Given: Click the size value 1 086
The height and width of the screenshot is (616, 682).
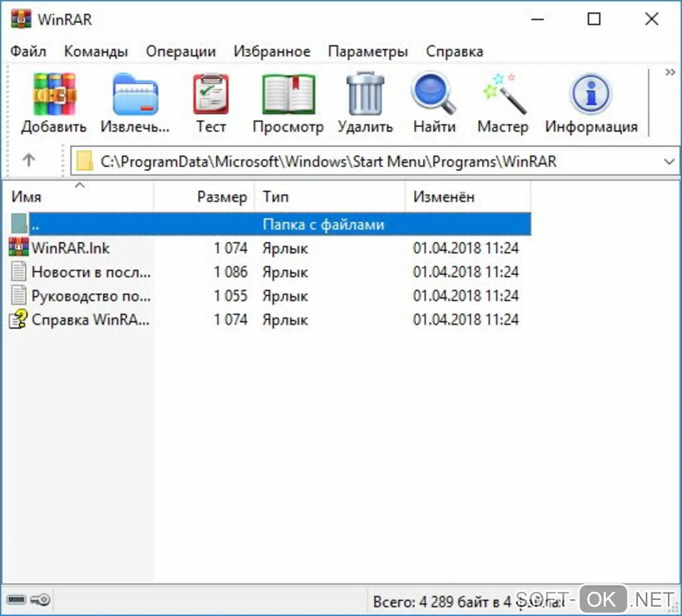Looking at the screenshot, I should click(231, 272).
